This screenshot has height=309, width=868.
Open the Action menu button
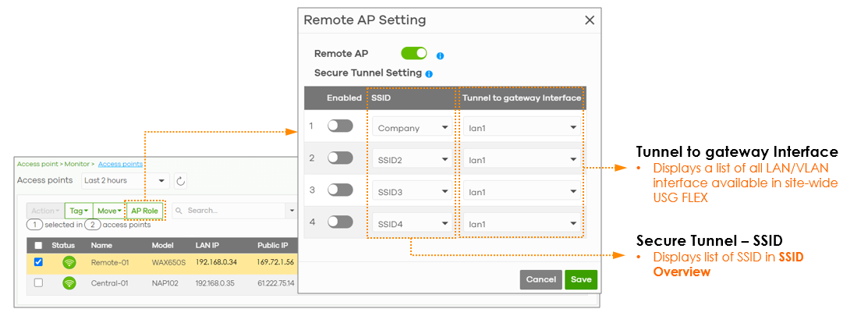(45, 211)
